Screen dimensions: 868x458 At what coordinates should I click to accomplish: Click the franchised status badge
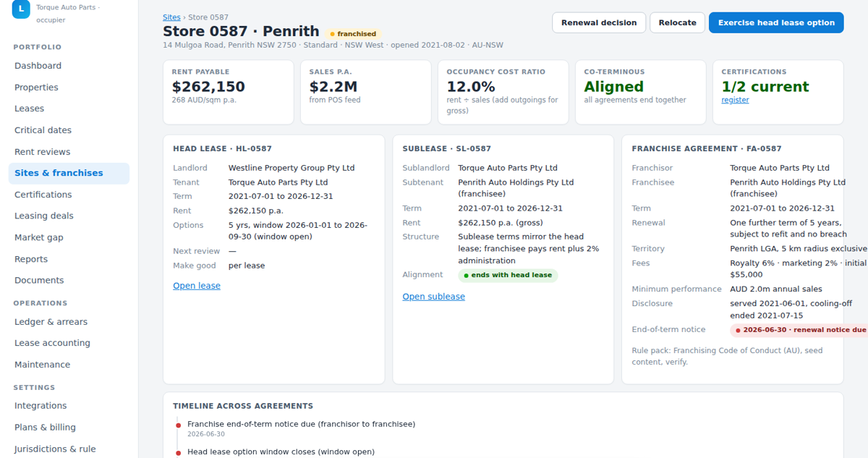click(353, 33)
